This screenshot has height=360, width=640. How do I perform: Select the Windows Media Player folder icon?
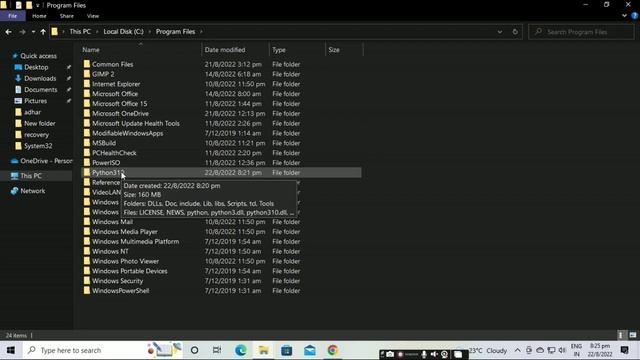point(87,231)
